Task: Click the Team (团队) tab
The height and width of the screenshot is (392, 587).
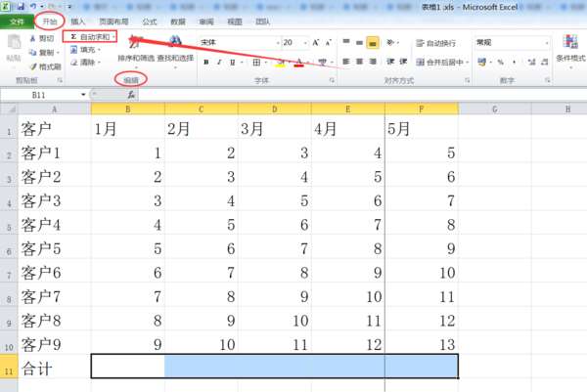Action: tap(263, 22)
